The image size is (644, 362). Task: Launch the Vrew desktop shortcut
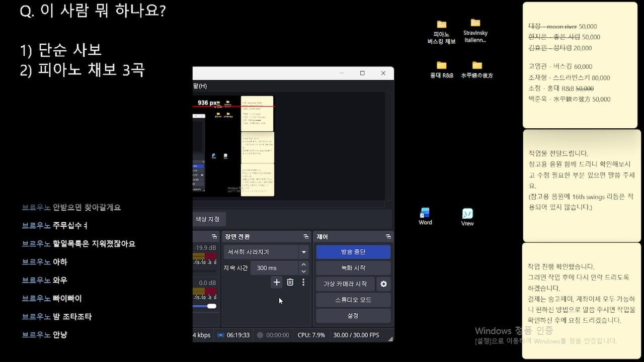tap(467, 217)
